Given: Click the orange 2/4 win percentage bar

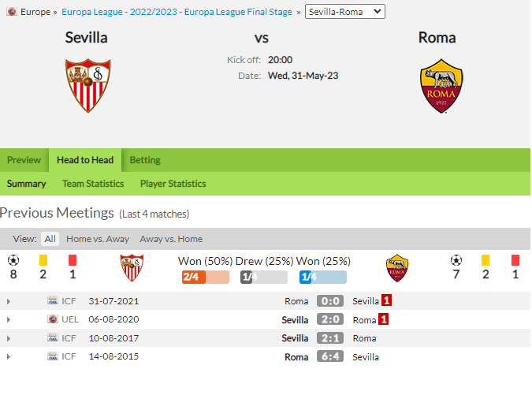Looking at the screenshot, I should coord(205,277).
